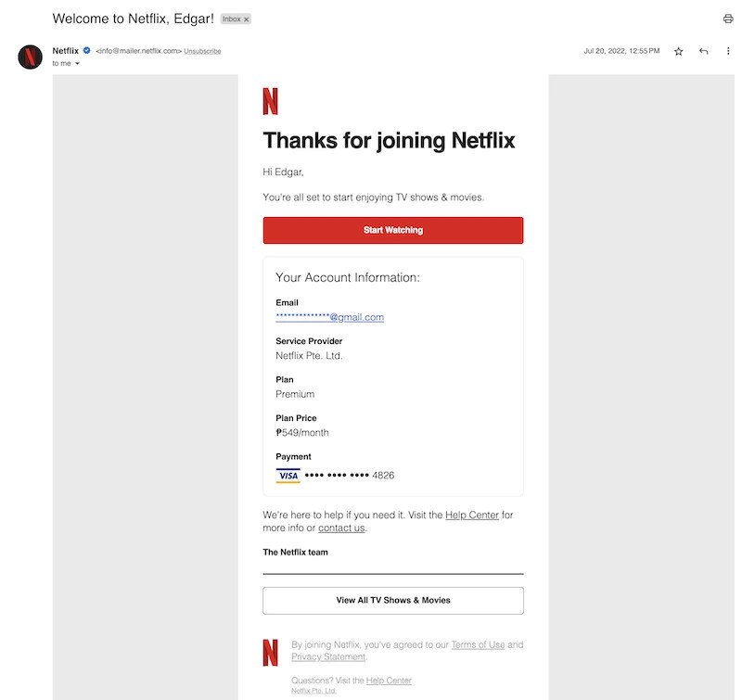
Task: Click the masked Gmail address link
Action: (x=328, y=317)
